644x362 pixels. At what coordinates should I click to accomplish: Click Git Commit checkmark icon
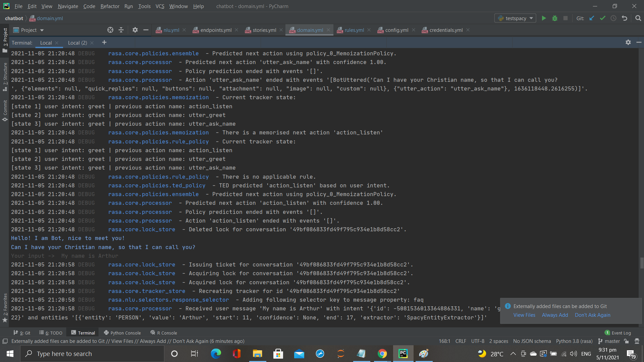coord(603,18)
